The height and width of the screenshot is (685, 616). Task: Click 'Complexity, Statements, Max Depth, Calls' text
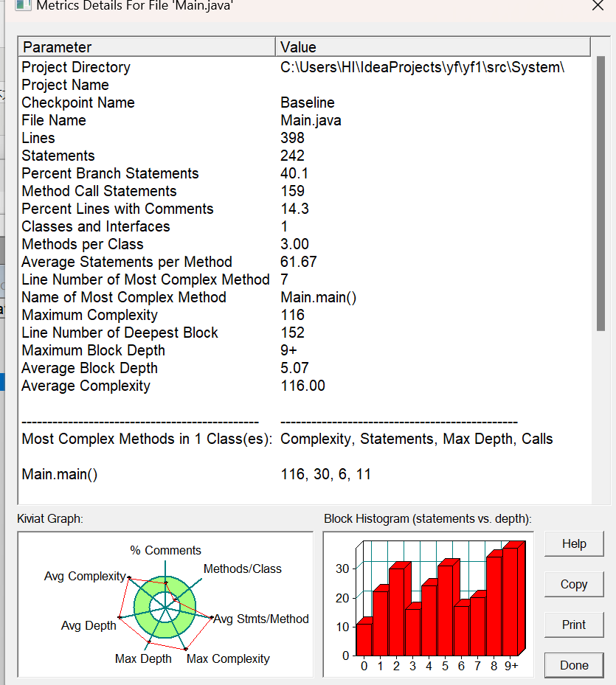click(417, 439)
